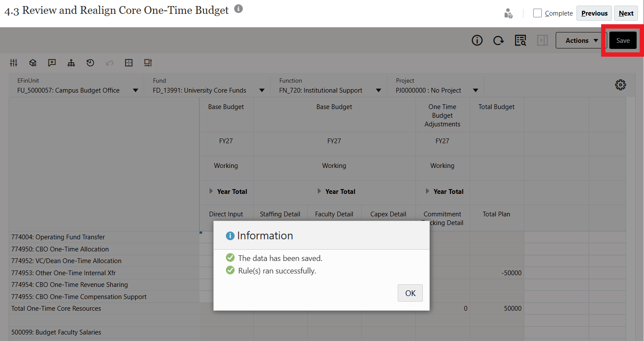Open form settings gear icon
The width and height of the screenshot is (644, 341).
click(620, 85)
